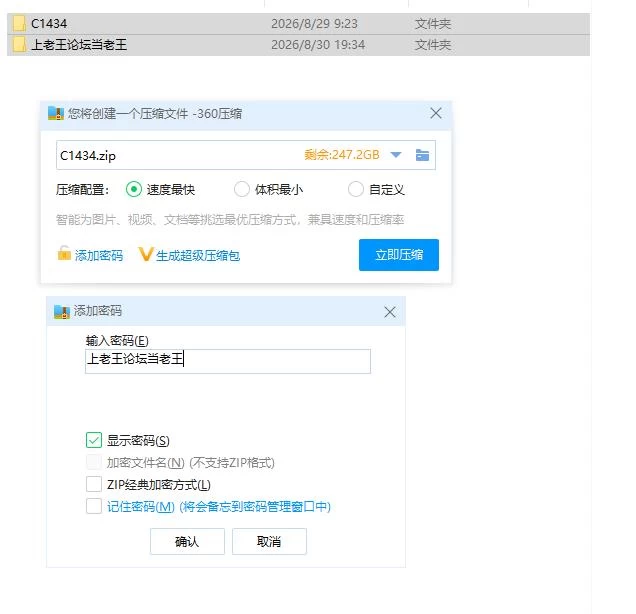Image resolution: width=636 pixels, height=614 pixels.
Task: Click the remaining space 剩余:247.2GB label
Action: [x=342, y=155]
